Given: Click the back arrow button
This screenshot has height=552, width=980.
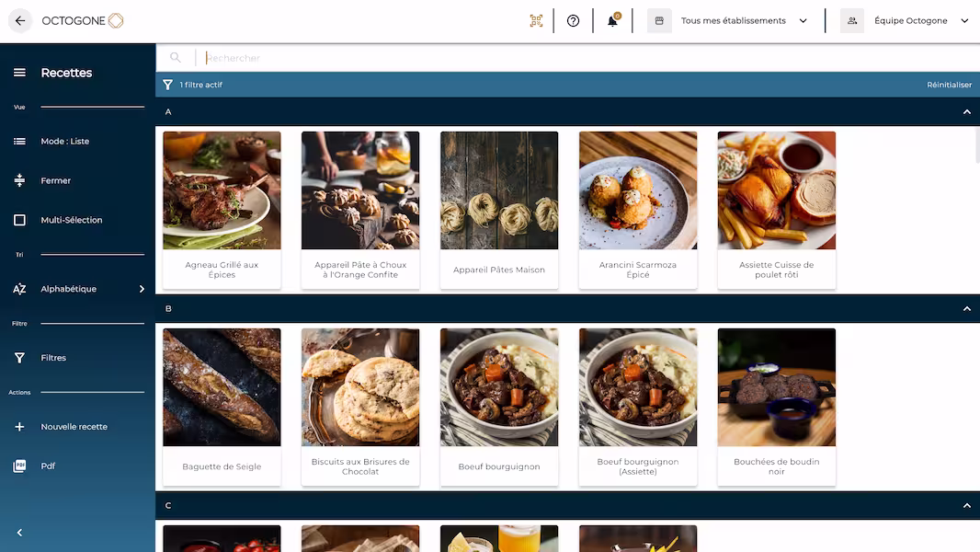Looking at the screenshot, I should [x=20, y=20].
